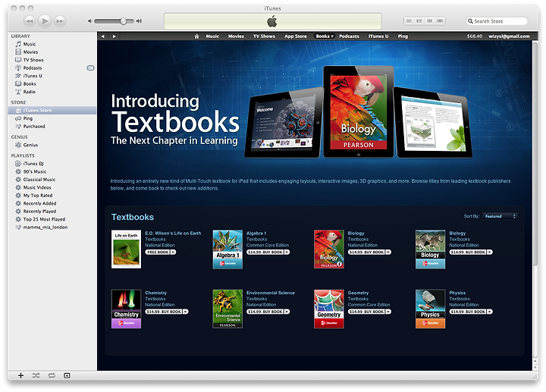Click the Search Store field
This screenshot has width=546, height=392.
497,21
